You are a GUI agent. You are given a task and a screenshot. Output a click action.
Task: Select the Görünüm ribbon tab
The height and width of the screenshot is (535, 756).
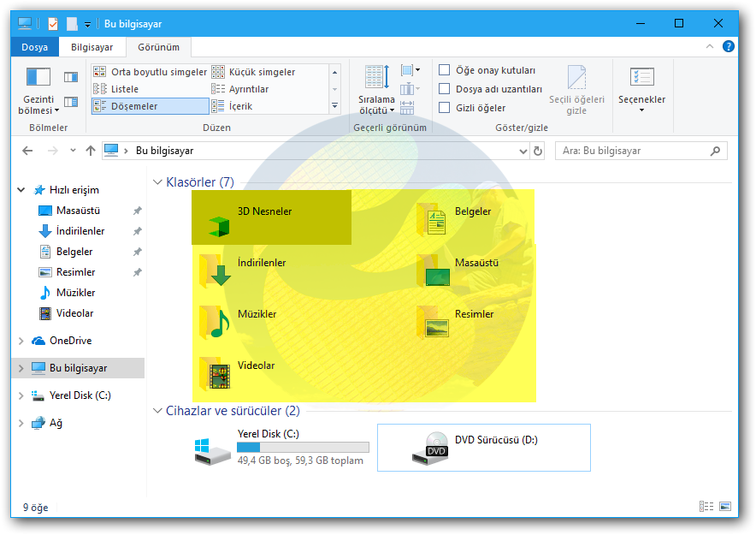click(x=158, y=47)
